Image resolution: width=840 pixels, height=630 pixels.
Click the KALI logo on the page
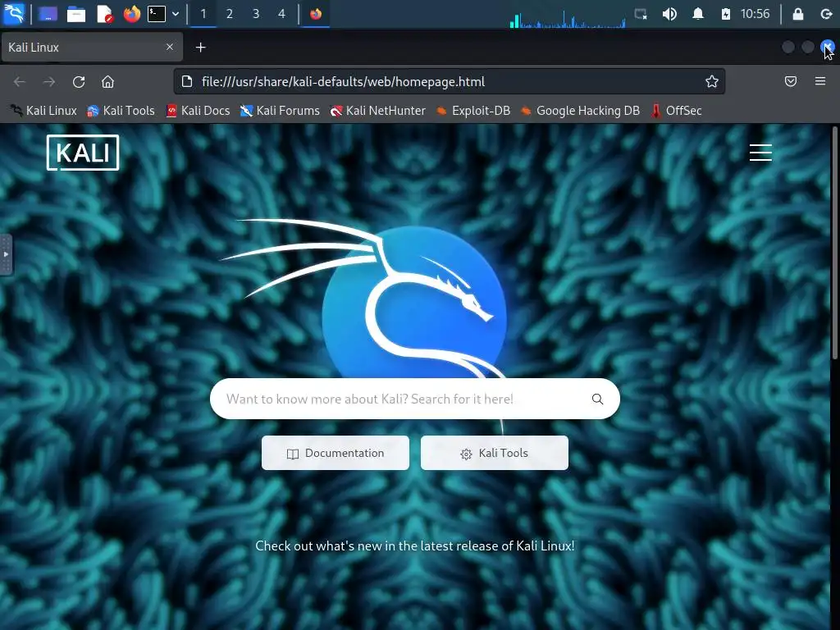83,153
